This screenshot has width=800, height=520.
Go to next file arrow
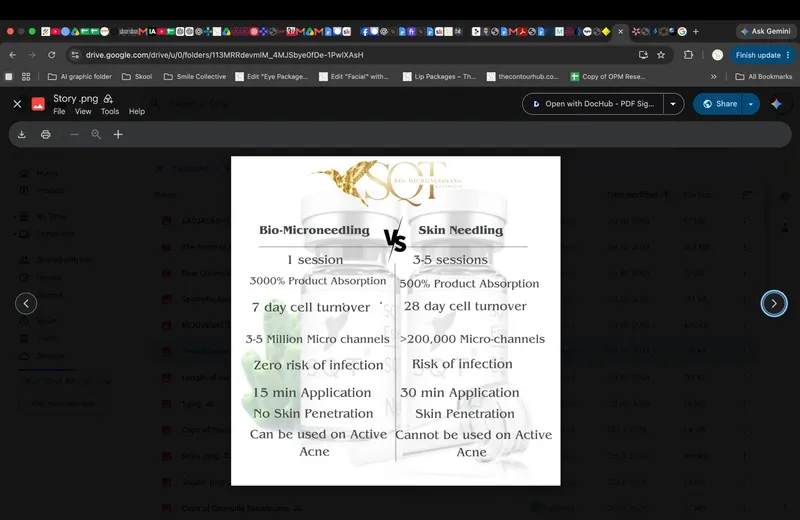774,304
